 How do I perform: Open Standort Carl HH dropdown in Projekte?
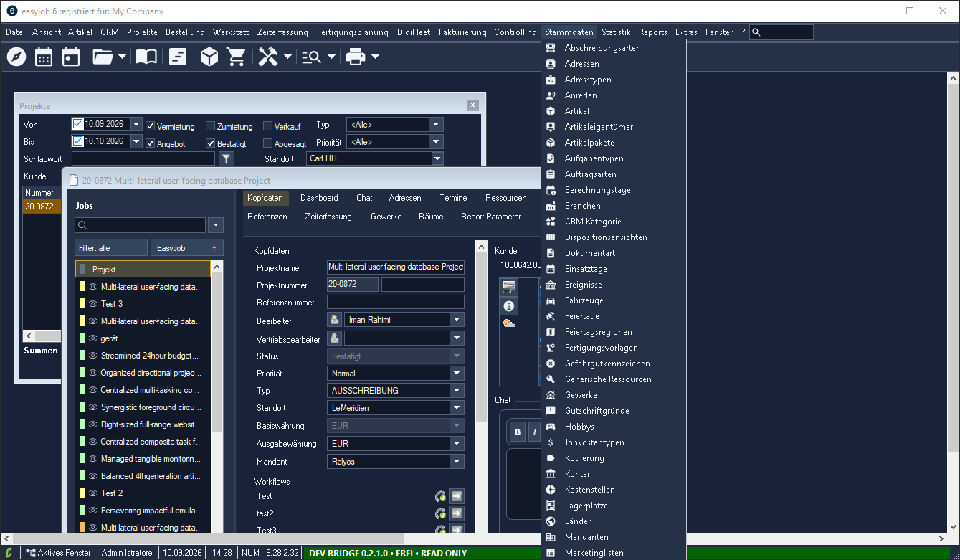(436, 158)
